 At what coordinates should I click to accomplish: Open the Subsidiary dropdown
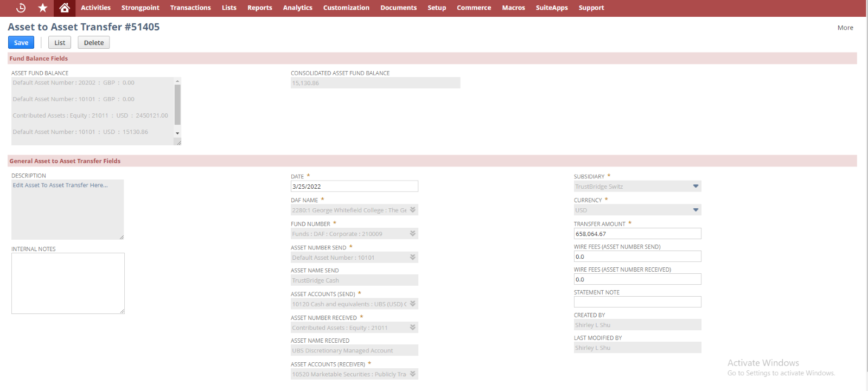695,187
